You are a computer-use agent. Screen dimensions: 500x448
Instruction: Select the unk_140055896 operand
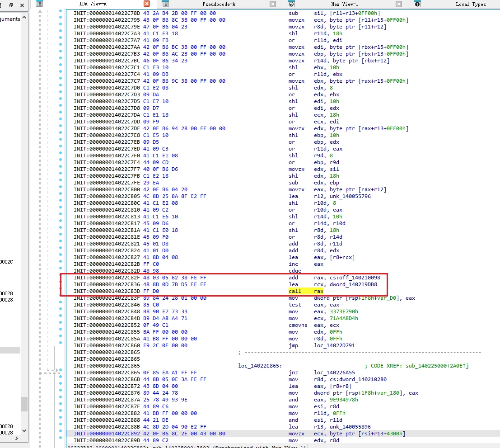coord(350,427)
